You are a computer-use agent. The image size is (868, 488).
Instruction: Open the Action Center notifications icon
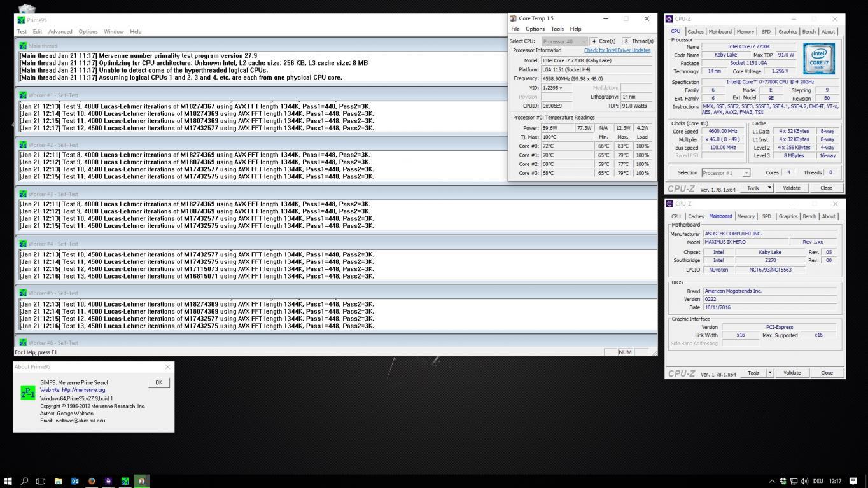(x=853, y=481)
